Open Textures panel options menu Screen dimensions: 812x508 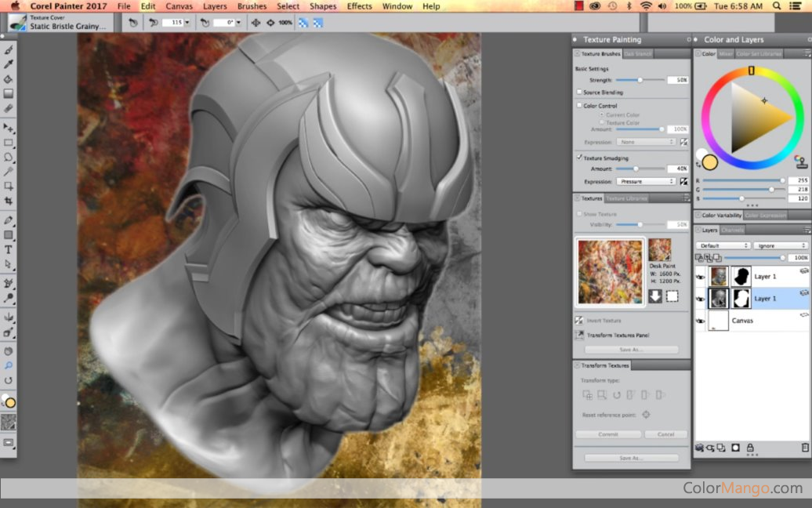click(x=686, y=198)
